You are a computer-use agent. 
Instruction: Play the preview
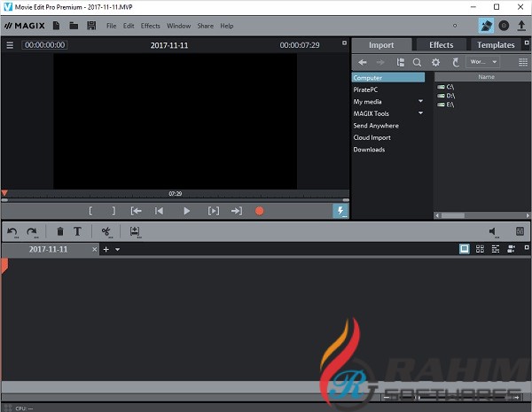186,211
